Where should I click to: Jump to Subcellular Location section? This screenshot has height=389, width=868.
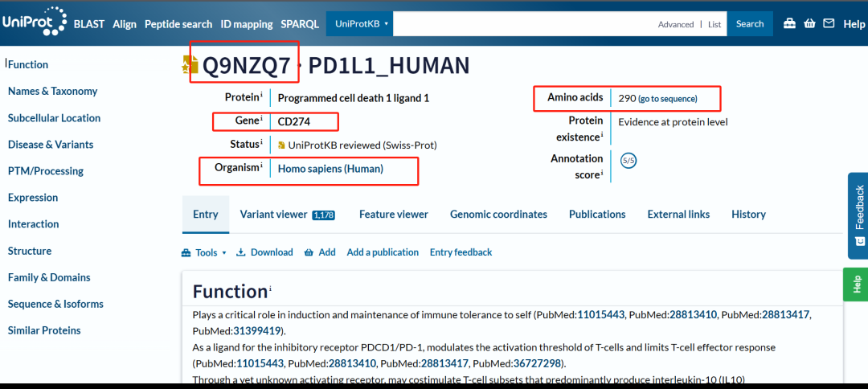[54, 118]
